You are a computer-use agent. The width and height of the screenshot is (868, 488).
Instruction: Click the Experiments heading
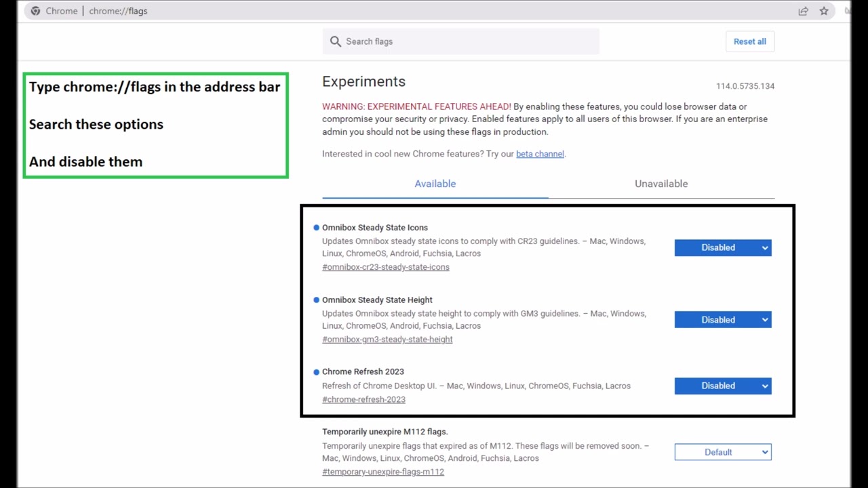pyautogui.click(x=363, y=81)
